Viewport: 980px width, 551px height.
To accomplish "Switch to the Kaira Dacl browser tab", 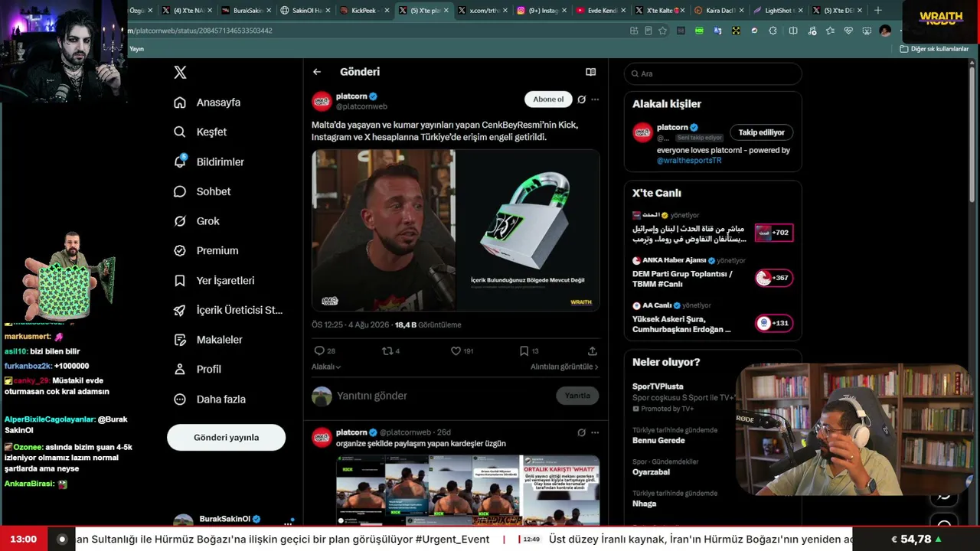I will [x=719, y=11].
